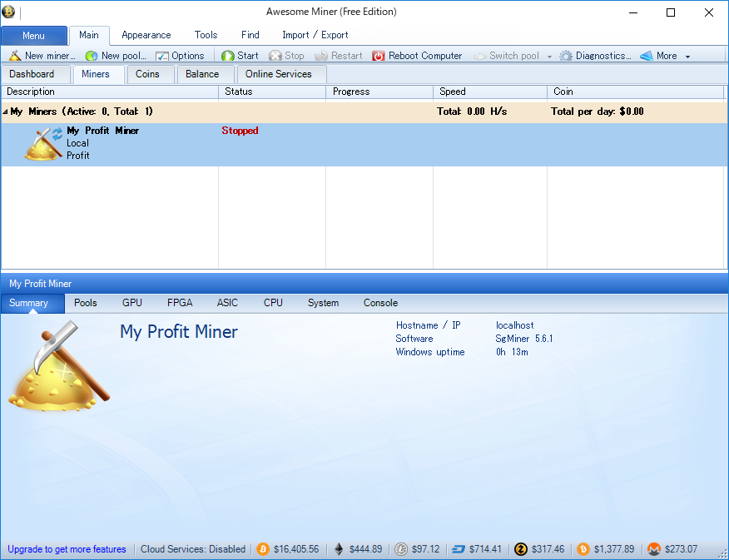The image size is (729, 560).
Task: Switch to the Pools detail tab
Action: 86,303
